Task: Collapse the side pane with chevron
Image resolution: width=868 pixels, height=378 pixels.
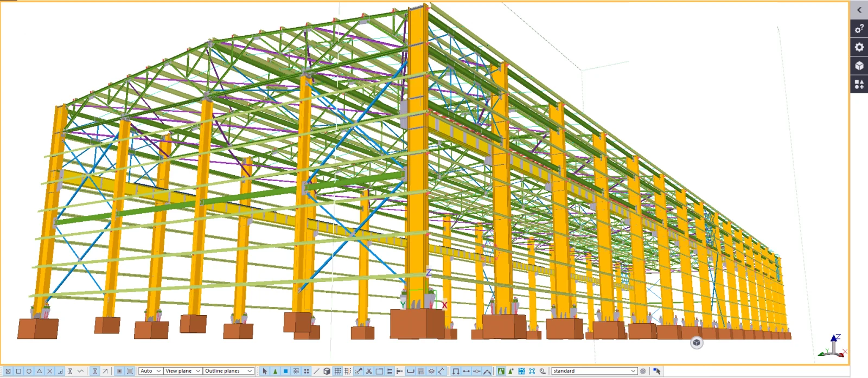Action: click(859, 10)
